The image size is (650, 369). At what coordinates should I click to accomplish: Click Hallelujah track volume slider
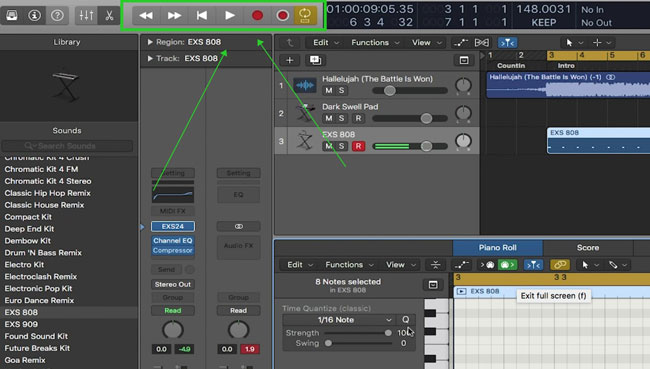point(410,90)
